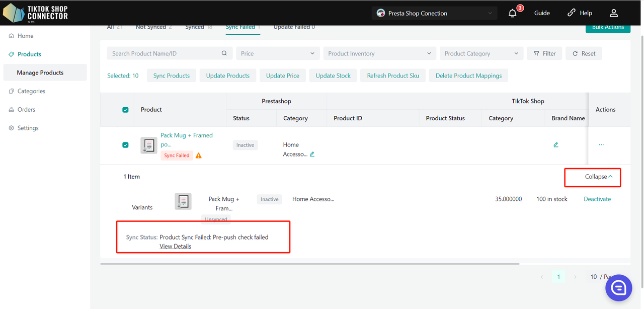Go to the previous page arrow
The width and height of the screenshot is (644, 309).
click(542, 277)
